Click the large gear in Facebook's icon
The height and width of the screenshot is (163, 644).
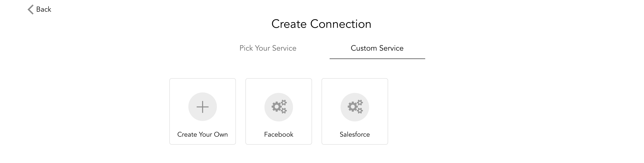click(276, 107)
